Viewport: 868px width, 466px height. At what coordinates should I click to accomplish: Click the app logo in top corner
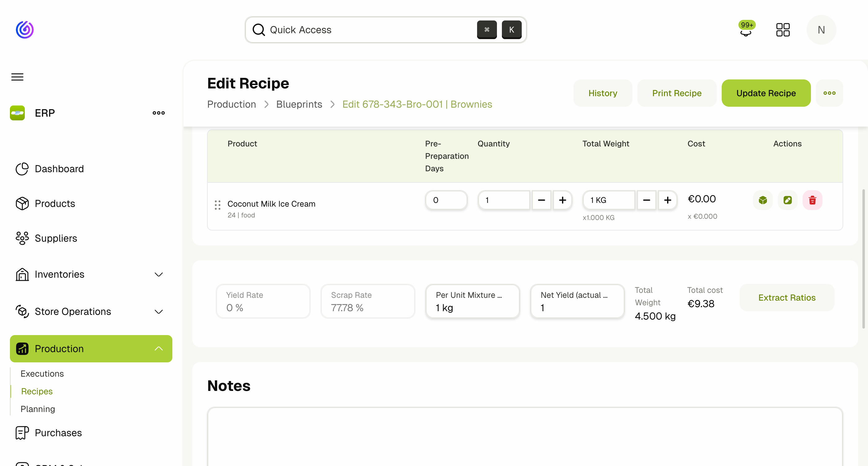[x=24, y=30]
